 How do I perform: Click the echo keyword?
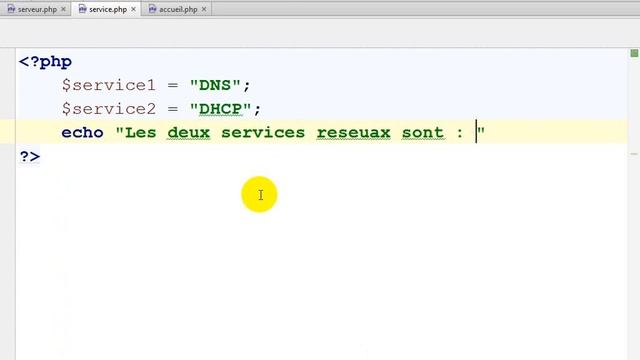[82, 133]
